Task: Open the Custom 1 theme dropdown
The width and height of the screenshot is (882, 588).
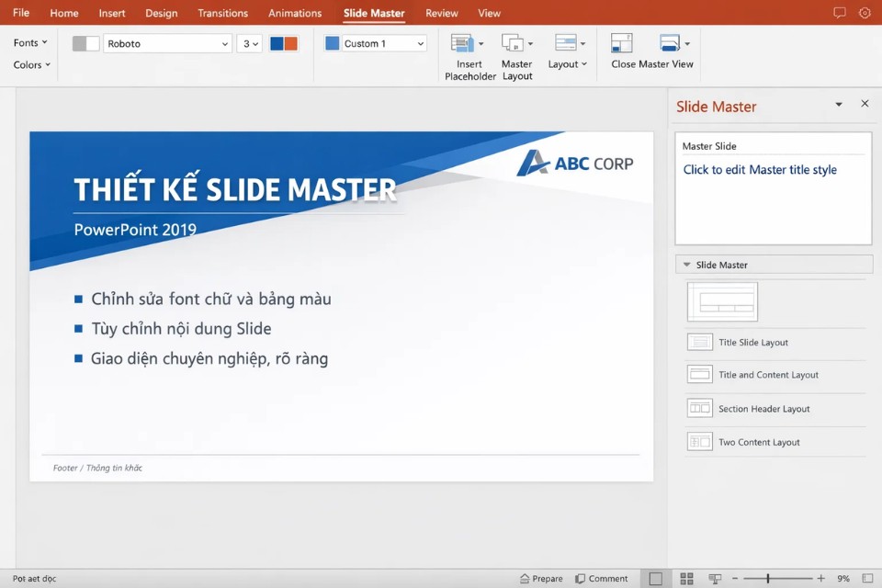Action: (x=374, y=42)
